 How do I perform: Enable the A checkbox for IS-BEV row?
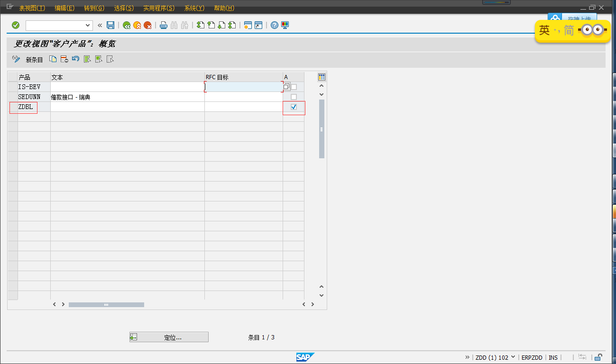[x=294, y=86]
